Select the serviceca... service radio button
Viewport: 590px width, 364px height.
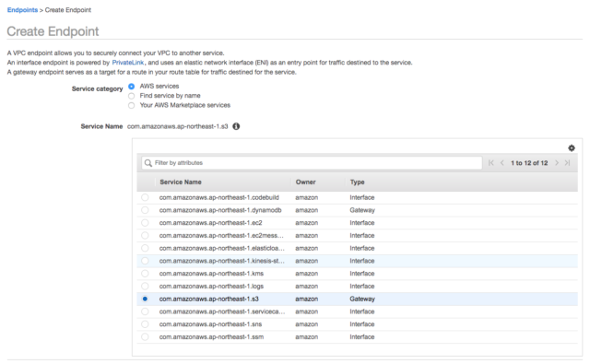[145, 311]
